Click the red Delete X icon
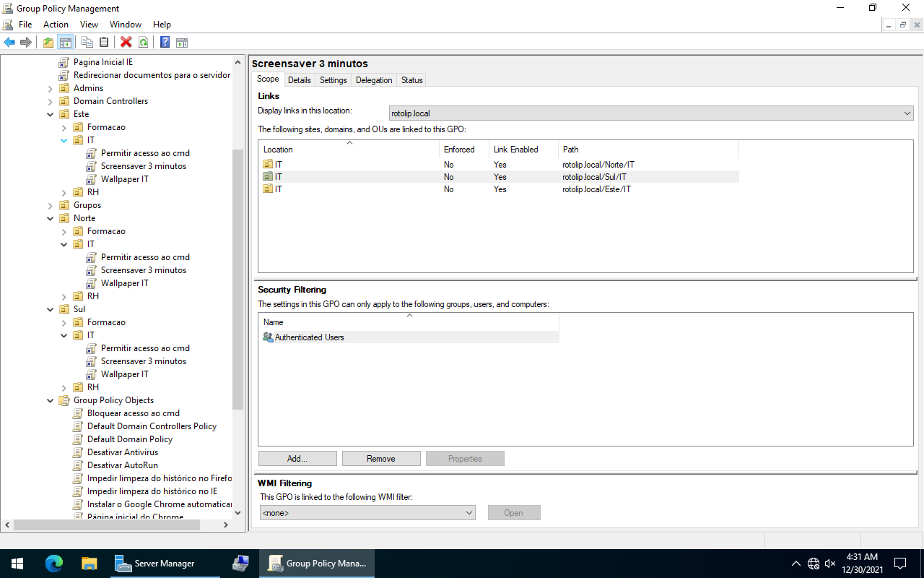This screenshot has height=578, width=924. coord(126,43)
